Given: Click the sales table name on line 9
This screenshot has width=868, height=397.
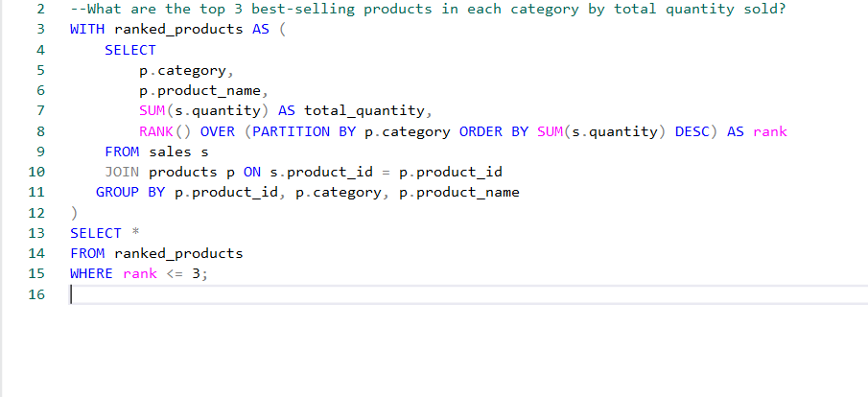Looking at the screenshot, I should (170, 152).
